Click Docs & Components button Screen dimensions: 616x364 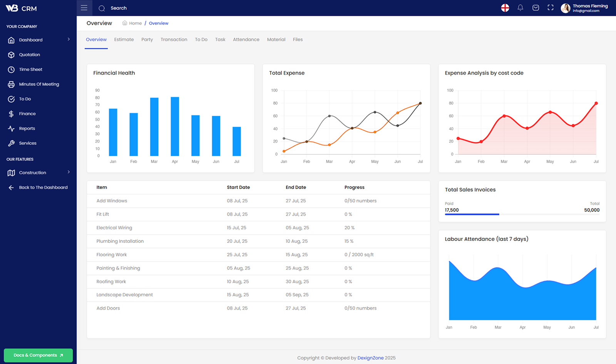coord(38,355)
